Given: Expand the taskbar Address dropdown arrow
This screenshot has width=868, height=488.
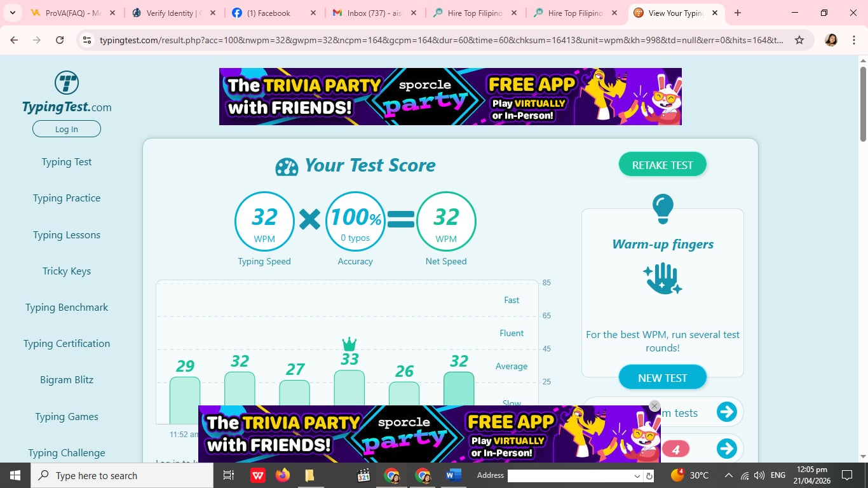Looking at the screenshot, I should tap(637, 476).
